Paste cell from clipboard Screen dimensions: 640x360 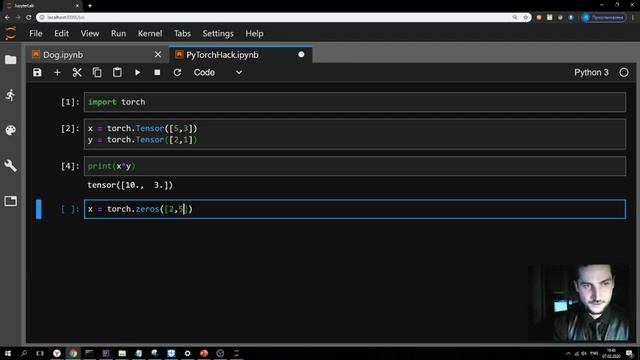[x=117, y=73]
